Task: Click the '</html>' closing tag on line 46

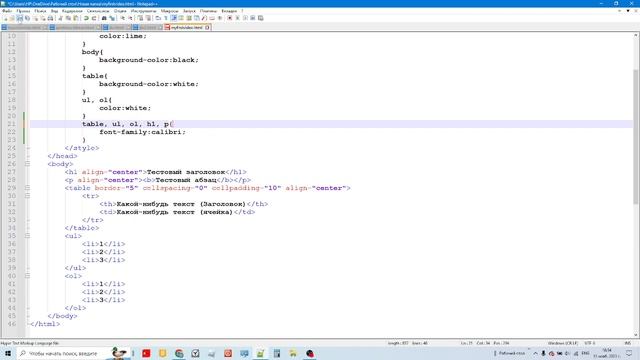Action: [x=45, y=324]
